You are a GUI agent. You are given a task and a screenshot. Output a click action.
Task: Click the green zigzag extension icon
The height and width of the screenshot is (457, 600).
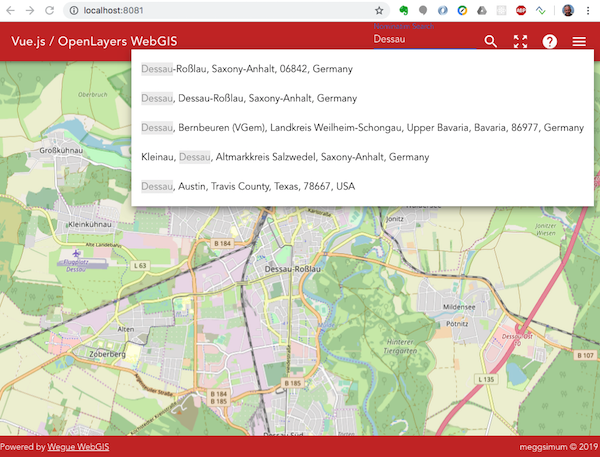coord(540,10)
